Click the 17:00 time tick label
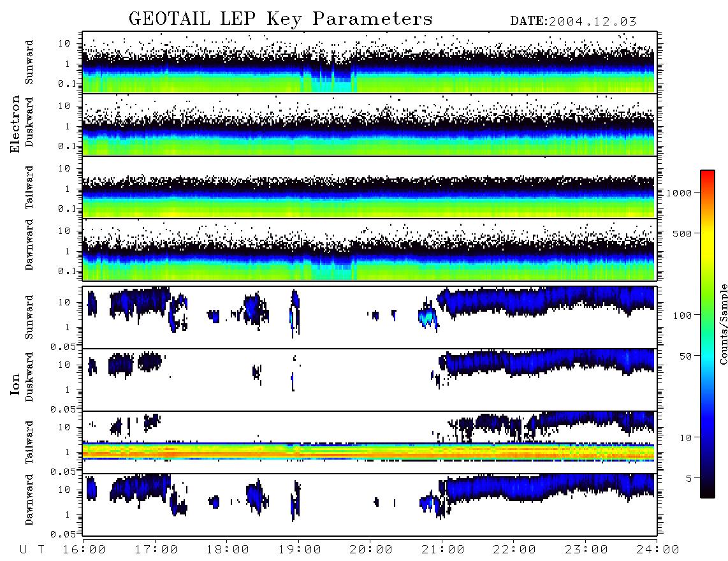Viewport: 728px width, 561px height. (x=156, y=550)
